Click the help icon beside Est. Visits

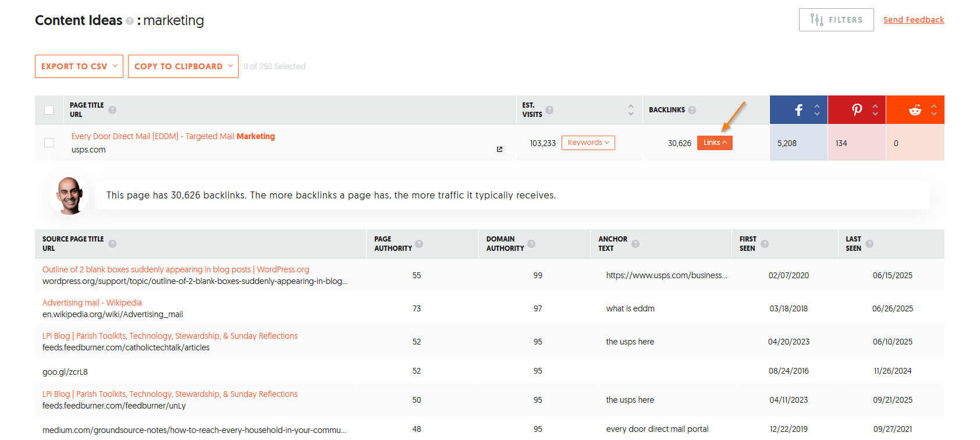549,110
